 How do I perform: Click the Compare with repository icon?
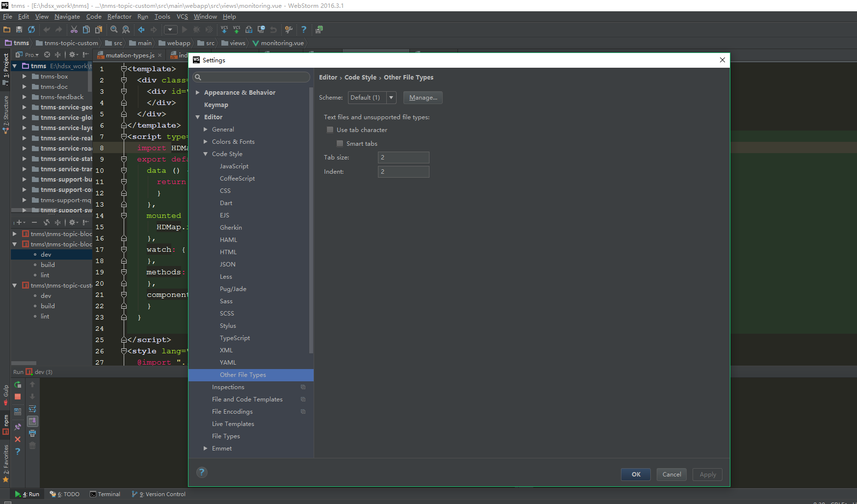pos(249,29)
